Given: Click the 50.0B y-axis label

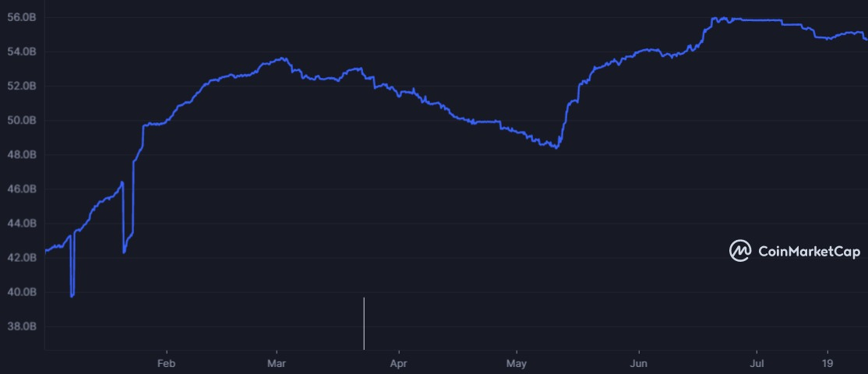Looking at the screenshot, I should (x=22, y=121).
